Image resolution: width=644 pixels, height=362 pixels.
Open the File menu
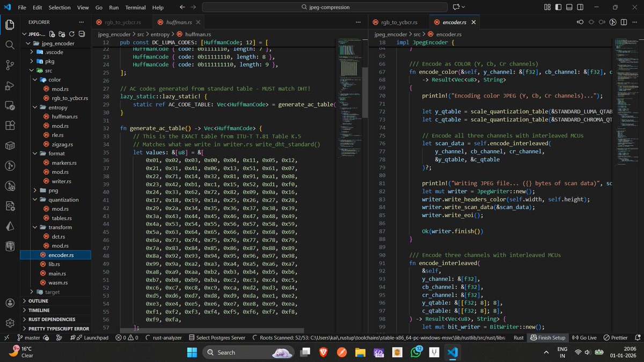click(21, 8)
